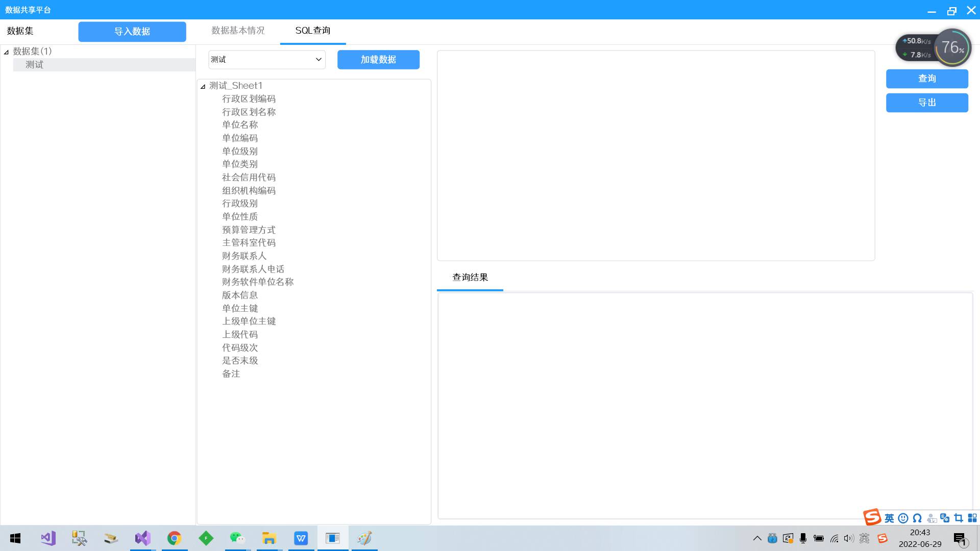This screenshot has width=980, height=551.
Task: Toggle Sogou 英 Chinese/English input mode
Action: (889, 518)
